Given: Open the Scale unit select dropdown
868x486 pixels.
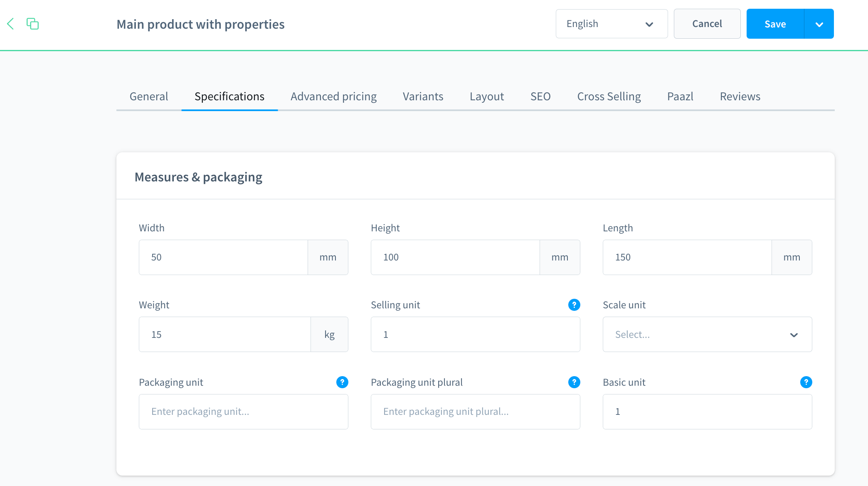Looking at the screenshot, I should point(707,335).
